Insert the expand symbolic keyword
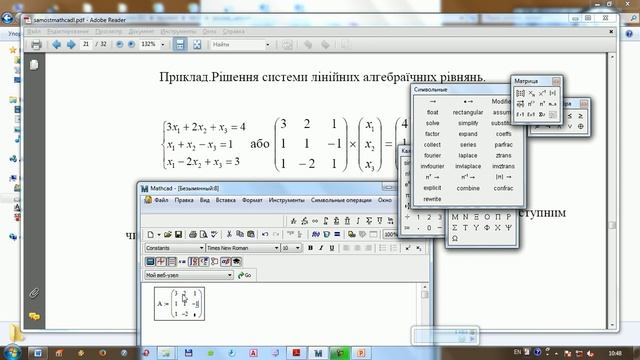This screenshot has width=640, height=360. pos(468,133)
